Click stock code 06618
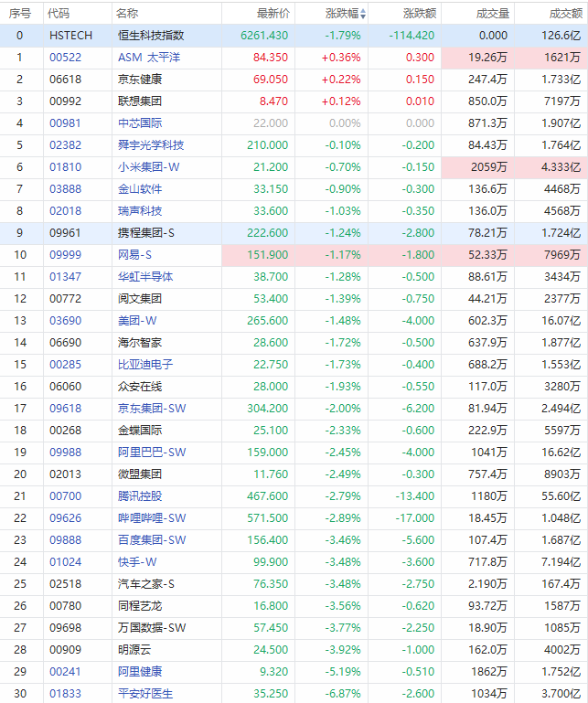588x703 pixels. [66, 80]
